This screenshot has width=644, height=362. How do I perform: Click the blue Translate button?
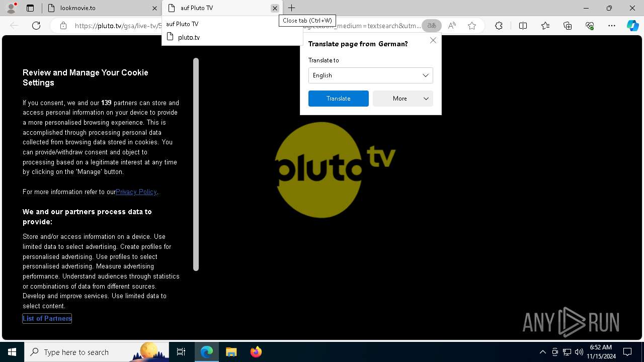pos(339,99)
